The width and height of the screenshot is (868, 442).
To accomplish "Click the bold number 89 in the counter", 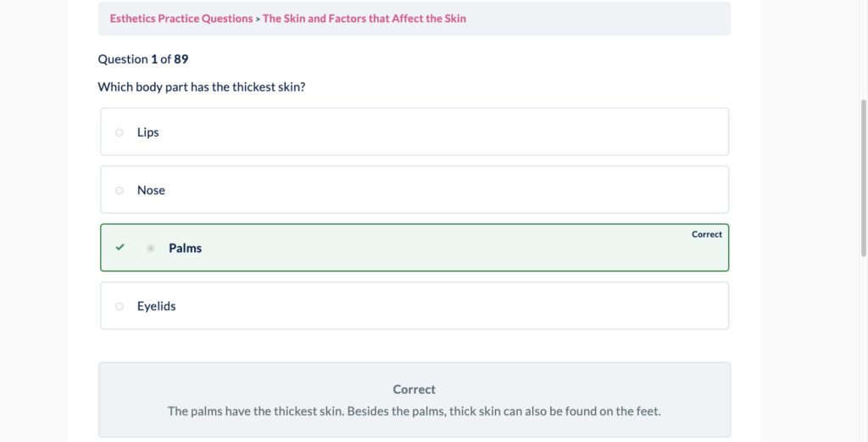I will point(181,59).
